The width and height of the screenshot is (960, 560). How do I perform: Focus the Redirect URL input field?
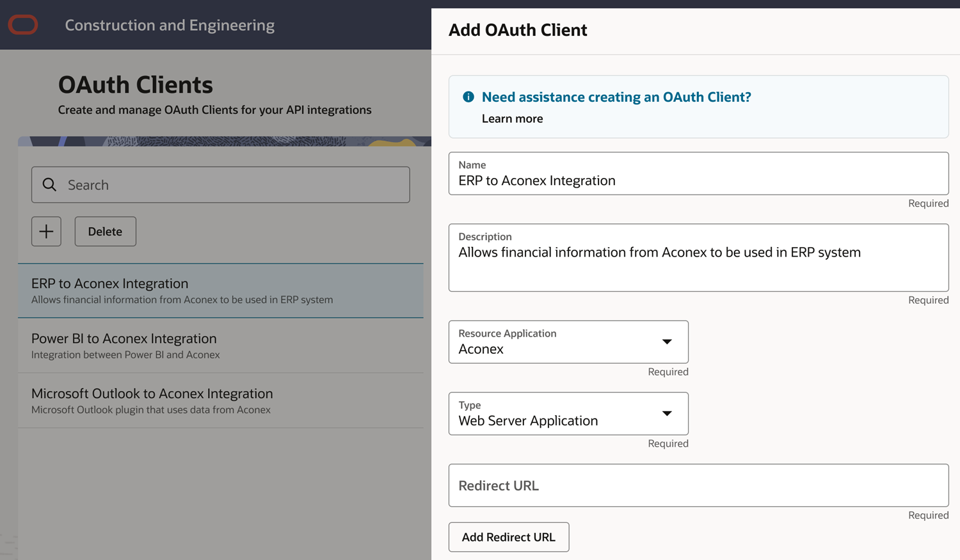tap(698, 486)
